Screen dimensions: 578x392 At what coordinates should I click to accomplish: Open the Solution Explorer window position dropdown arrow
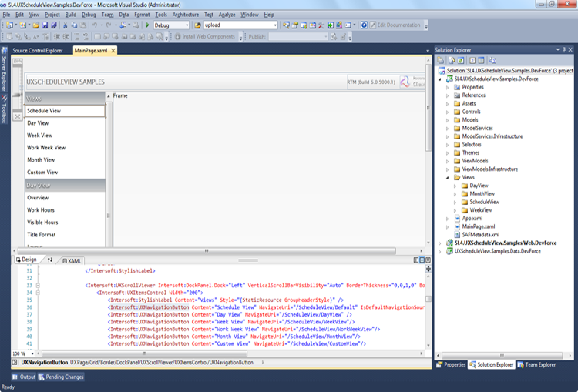pyautogui.click(x=558, y=50)
